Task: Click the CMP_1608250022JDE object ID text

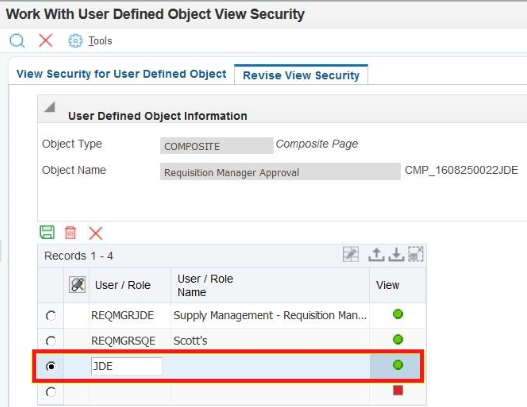Action: [x=461, y=170]
